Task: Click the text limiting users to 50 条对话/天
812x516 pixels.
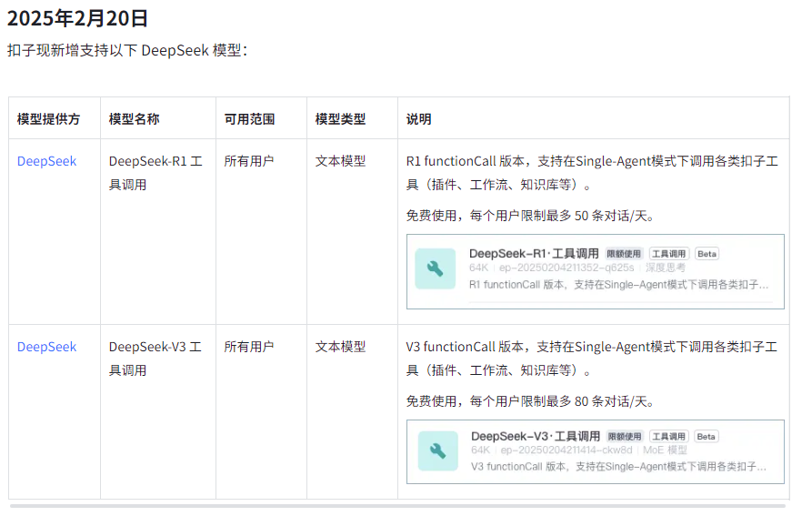Action: pos(530,216)
